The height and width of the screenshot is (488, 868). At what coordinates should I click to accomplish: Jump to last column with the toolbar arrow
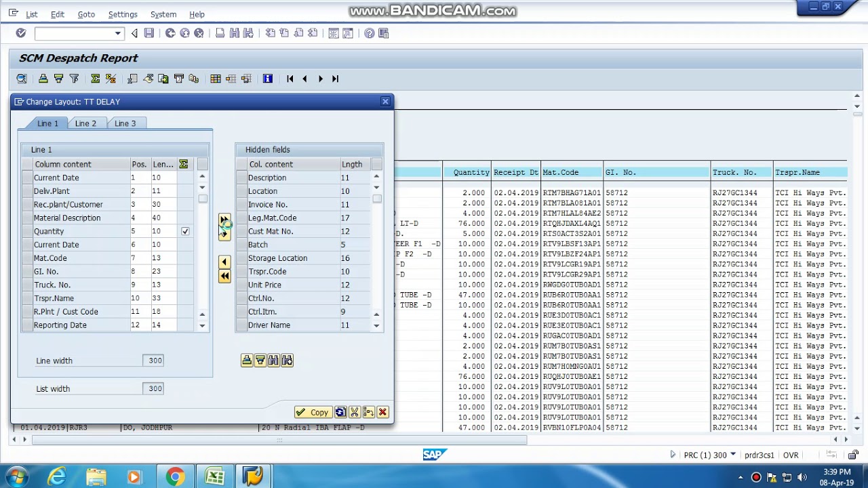pyautogui.click(x=335, y=79)
